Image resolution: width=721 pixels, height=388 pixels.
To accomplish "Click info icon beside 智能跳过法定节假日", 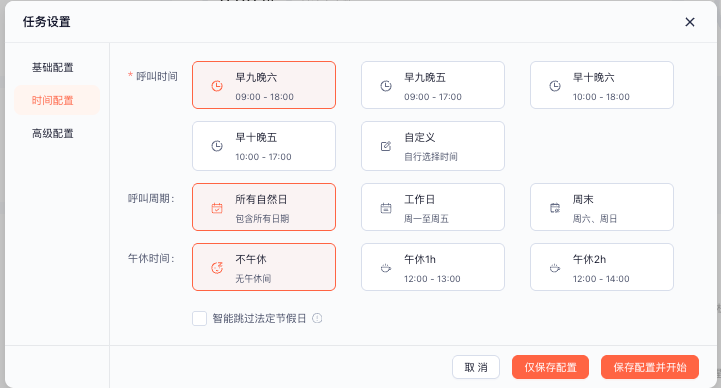I will point(317,318).
